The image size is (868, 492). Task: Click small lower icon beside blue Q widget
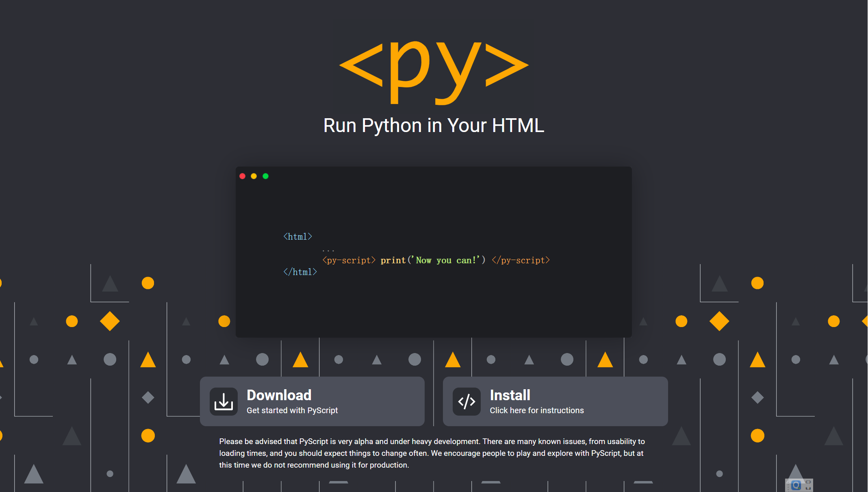(808, 488)
